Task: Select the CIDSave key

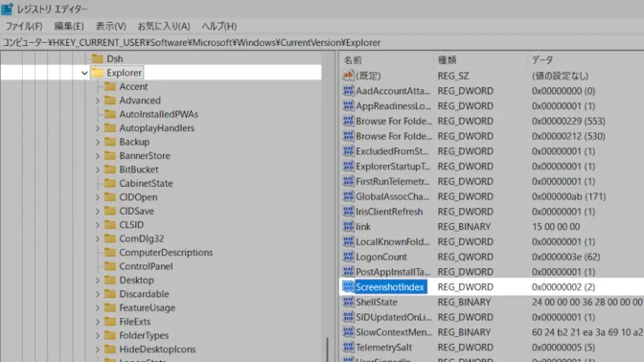Action: point(136,211)
